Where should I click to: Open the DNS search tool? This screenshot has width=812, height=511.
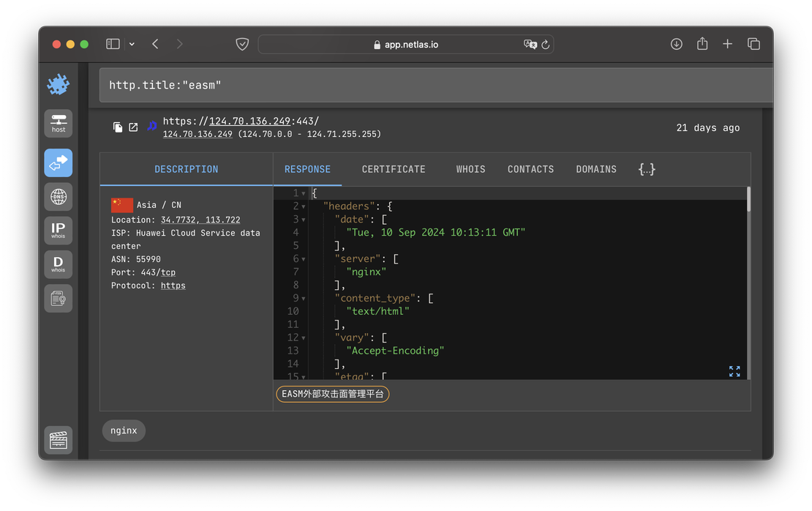pos(58,196)
